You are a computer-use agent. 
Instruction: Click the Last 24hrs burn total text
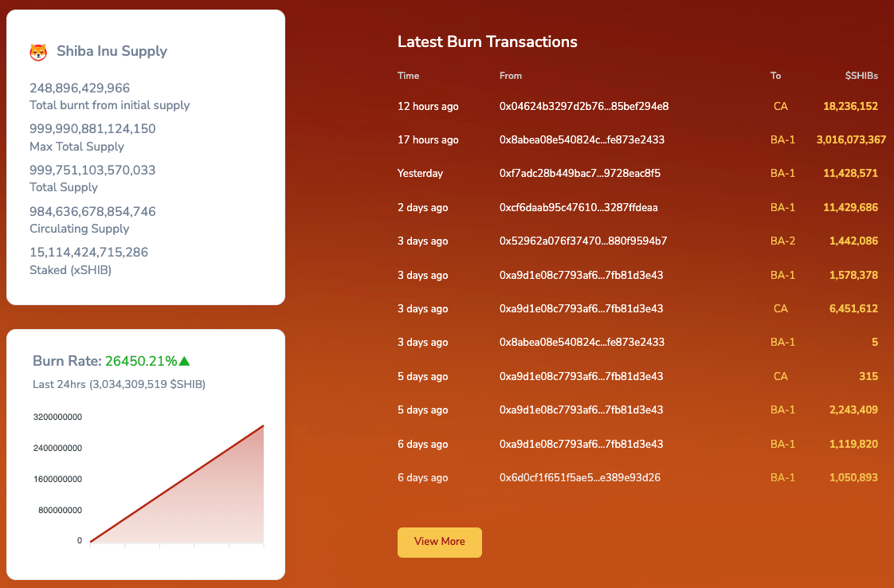(x=120, y=384)
